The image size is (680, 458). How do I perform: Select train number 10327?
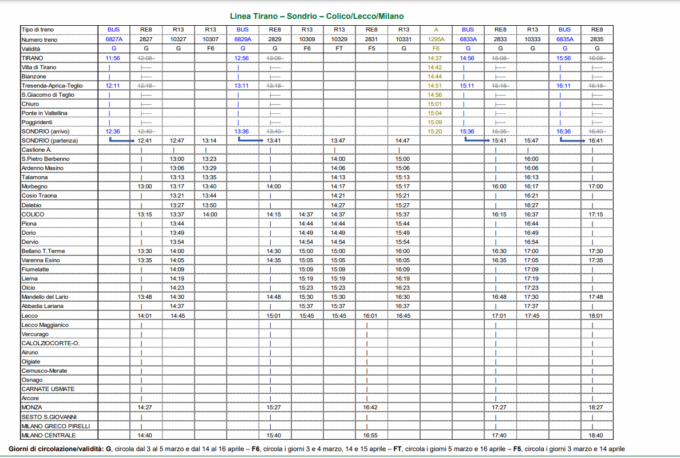coord(177,40)
